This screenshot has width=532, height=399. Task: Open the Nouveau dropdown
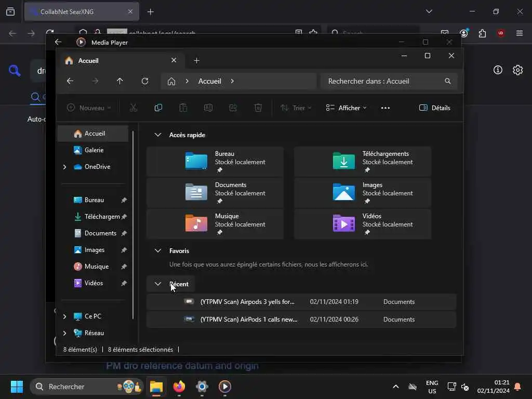(x=89, y=108)
